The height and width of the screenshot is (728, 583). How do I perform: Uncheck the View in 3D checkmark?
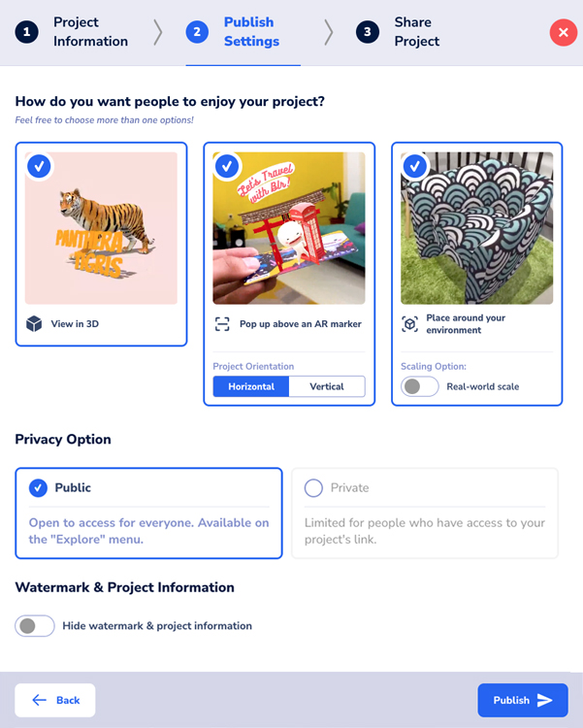coord(39,166)
